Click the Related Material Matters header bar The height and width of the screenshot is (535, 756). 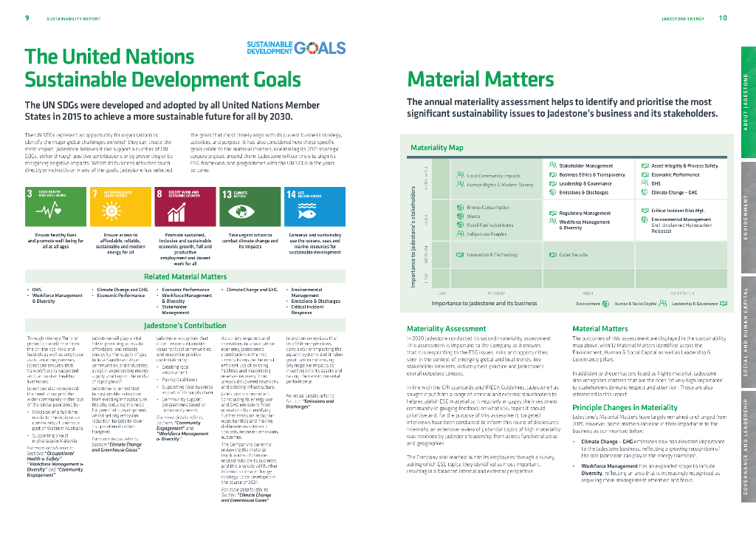coord(185,276)
